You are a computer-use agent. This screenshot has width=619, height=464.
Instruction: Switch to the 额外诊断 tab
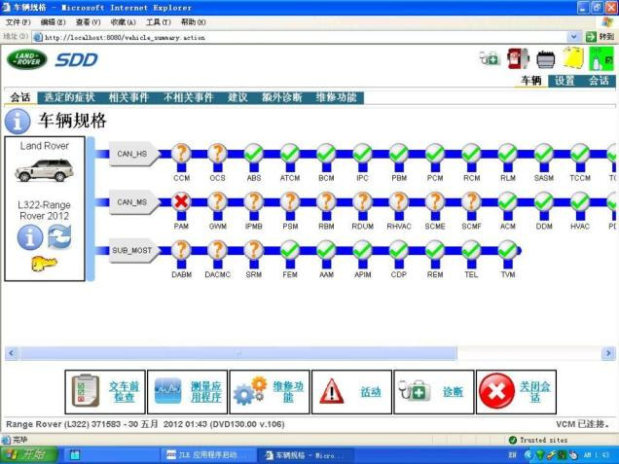(282, 98)
